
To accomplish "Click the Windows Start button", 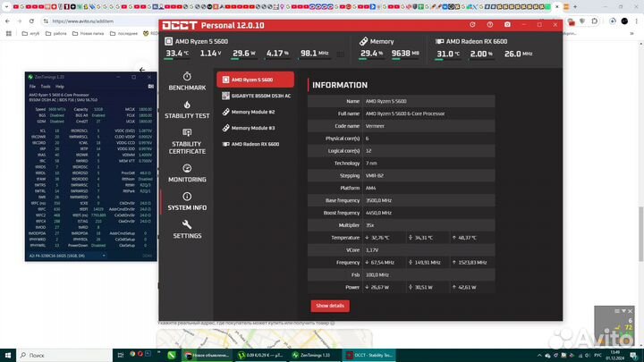I will tap(8, 355).
